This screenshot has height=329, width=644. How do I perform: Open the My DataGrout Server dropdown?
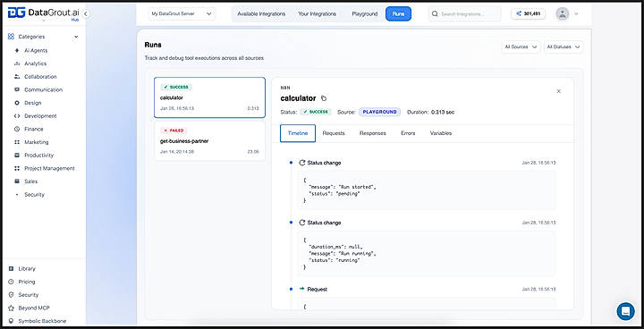pyautogui.click(x=182, y=13)
